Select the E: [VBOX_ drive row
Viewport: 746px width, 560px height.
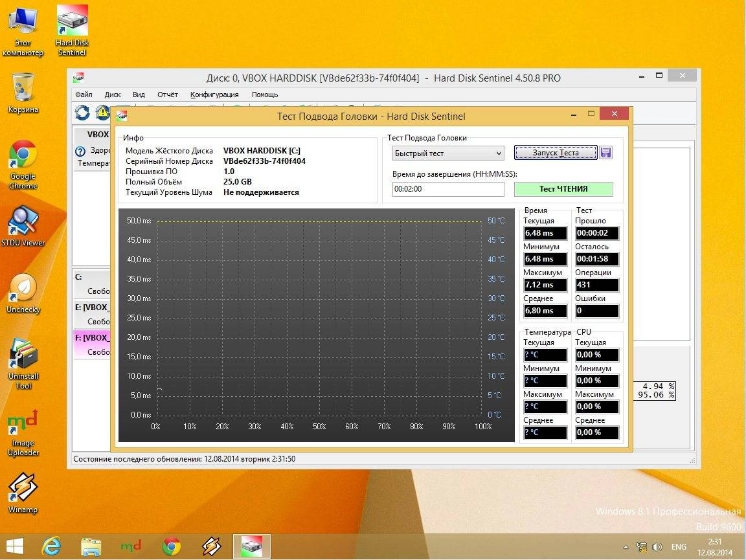point(92,314)
